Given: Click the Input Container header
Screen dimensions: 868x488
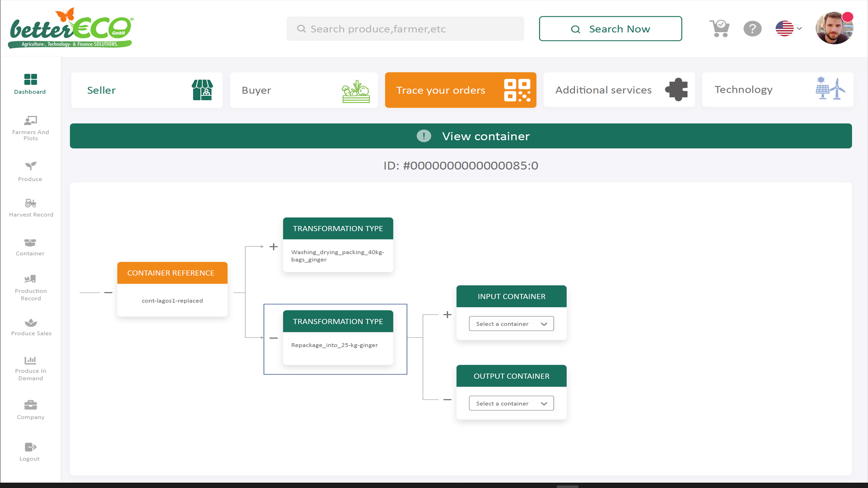Looking at the screenshot, I should point(511,296).
